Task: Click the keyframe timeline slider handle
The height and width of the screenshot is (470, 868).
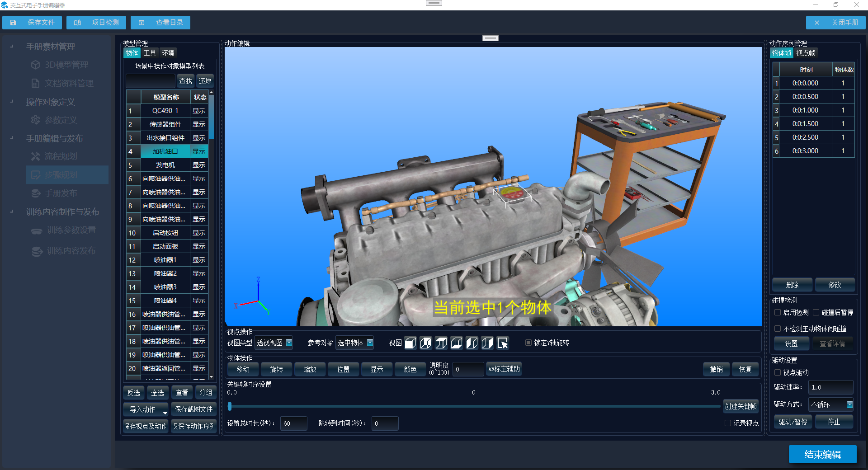Action: [230, 406]
